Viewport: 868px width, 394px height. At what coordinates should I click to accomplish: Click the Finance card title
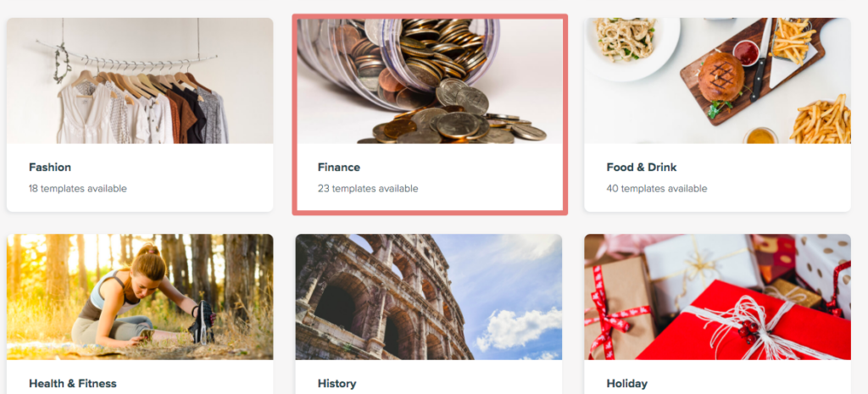tap(339, 167)
